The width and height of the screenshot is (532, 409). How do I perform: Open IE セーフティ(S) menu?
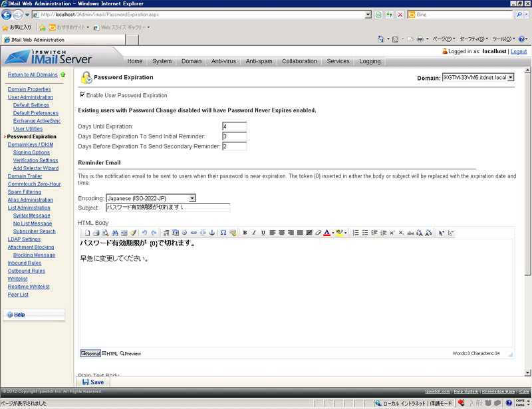click(473, 39)
